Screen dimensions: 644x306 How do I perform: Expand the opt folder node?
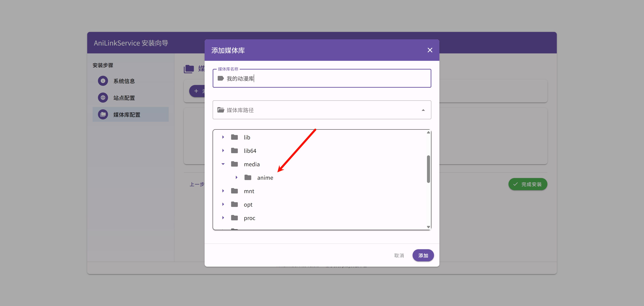[223, 204]
